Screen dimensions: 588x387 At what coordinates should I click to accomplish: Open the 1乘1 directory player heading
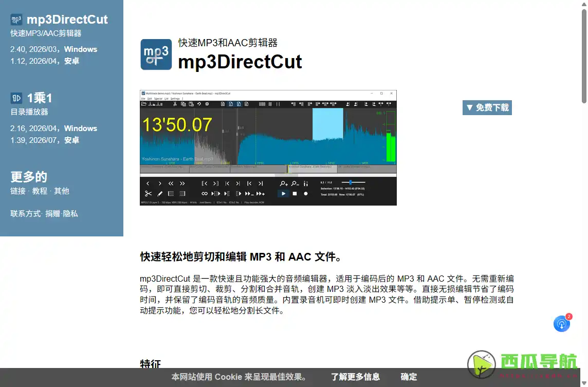[40, 98]
